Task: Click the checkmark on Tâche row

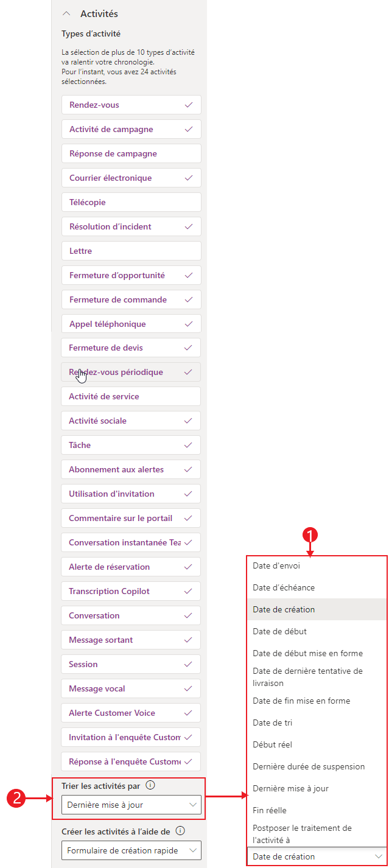Action: (x=188, y=445)
